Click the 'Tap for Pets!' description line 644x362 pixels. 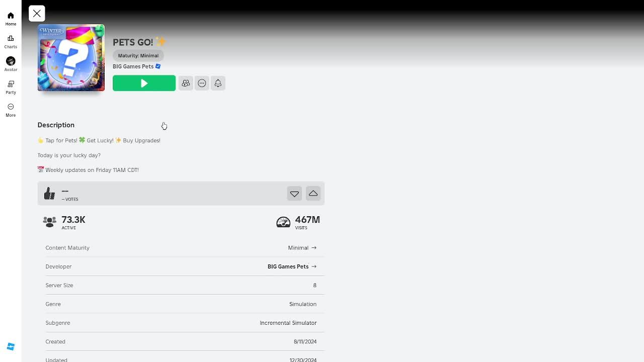click(x=99, y=140)
